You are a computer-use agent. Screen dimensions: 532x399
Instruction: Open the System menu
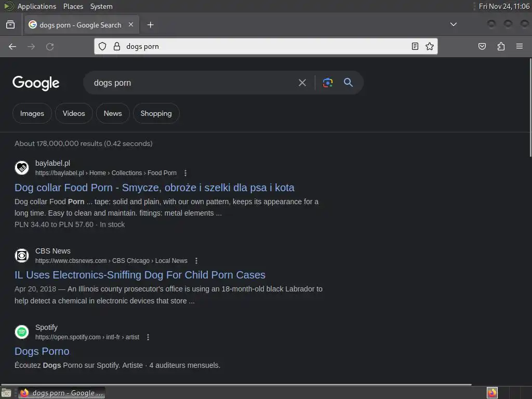[x=101, y=6]
